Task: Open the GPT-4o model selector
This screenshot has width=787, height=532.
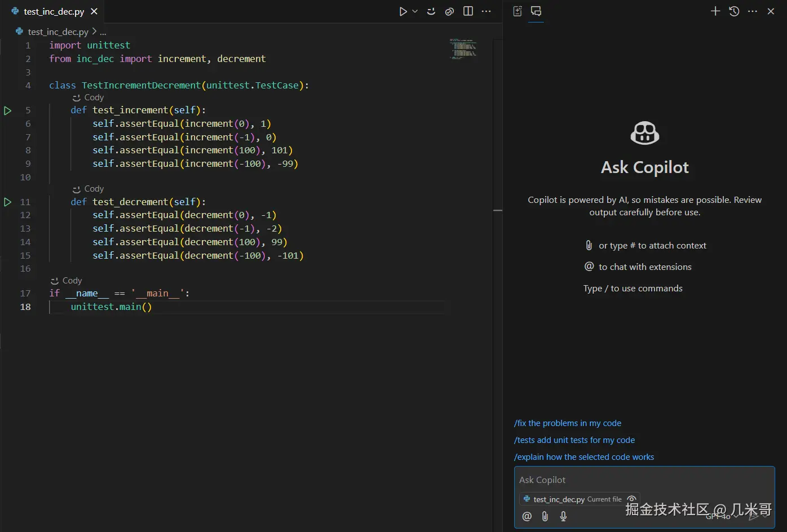Action: (719, 516)
